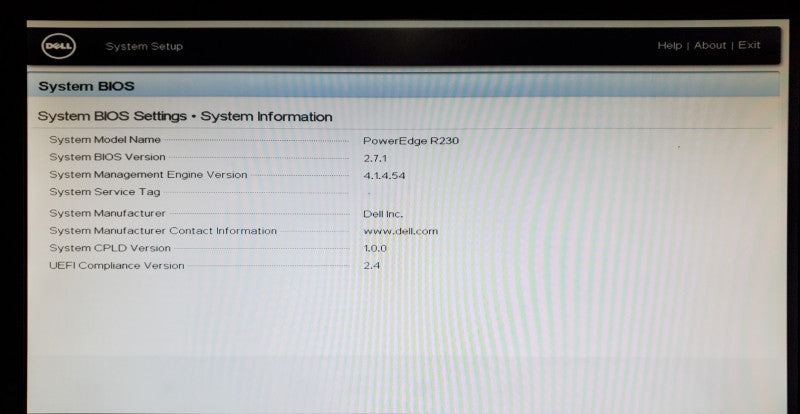The width and height of the screenshot is (800, 414).
Task: Click the UEFI version value 2.4
Action: 372,265
